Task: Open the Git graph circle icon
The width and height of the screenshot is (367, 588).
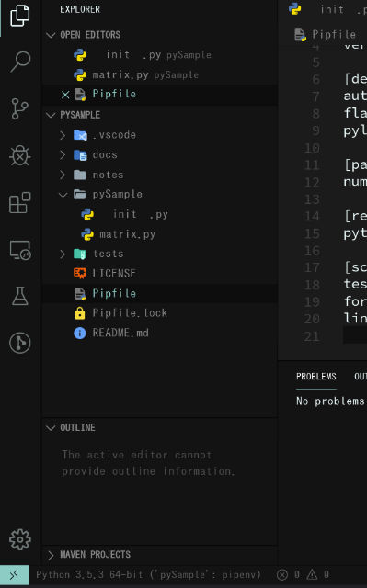Action: point(20,343)
